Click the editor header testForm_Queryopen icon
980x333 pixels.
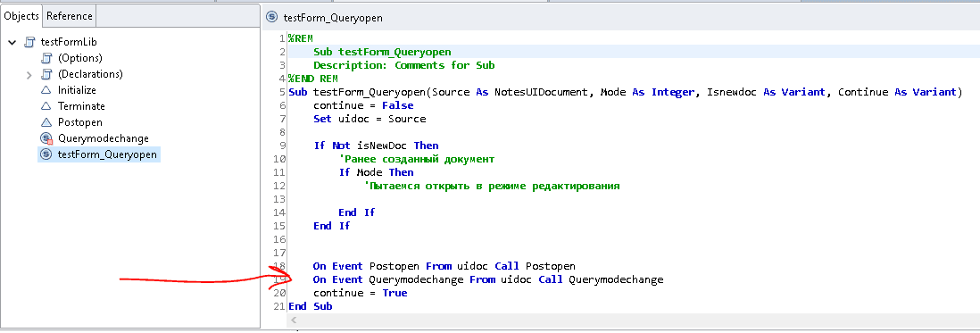pyautogui.click(x=272, y=18)
